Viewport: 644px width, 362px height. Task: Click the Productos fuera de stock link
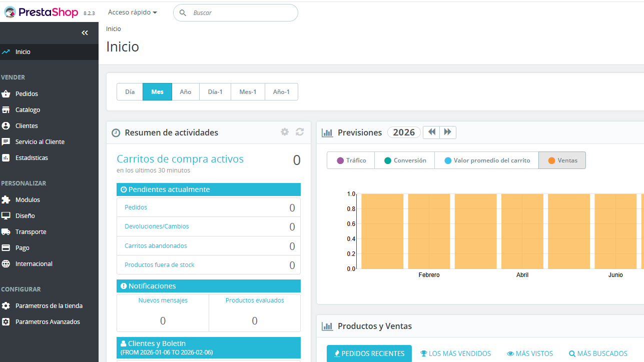point(159,265)
